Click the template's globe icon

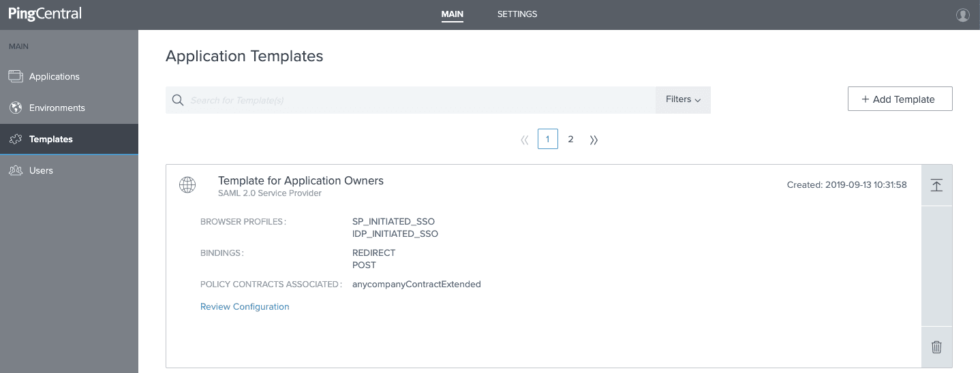(x=187, y=184)
